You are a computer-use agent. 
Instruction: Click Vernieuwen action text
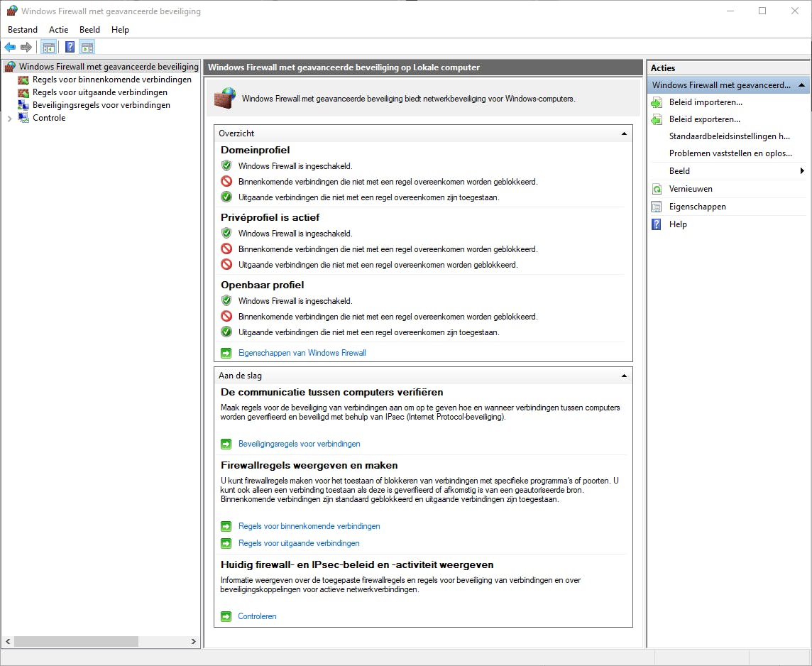coord(691,189)
